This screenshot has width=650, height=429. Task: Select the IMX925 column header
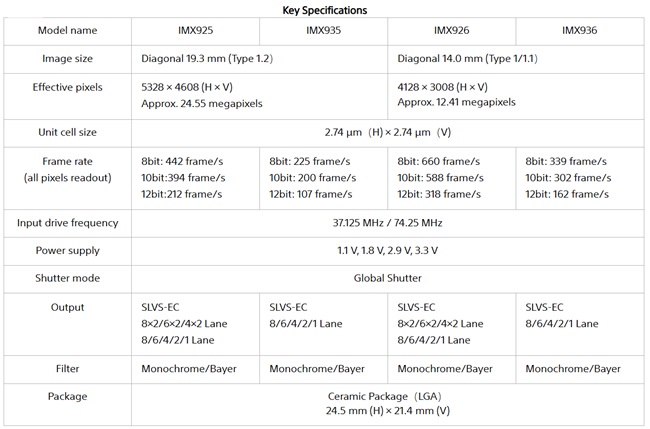coord(195,30)
